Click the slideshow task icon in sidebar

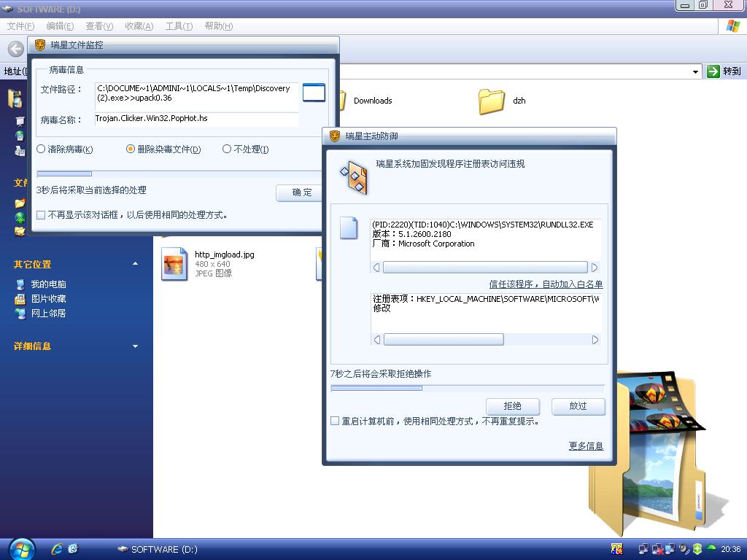pos(20,122)
